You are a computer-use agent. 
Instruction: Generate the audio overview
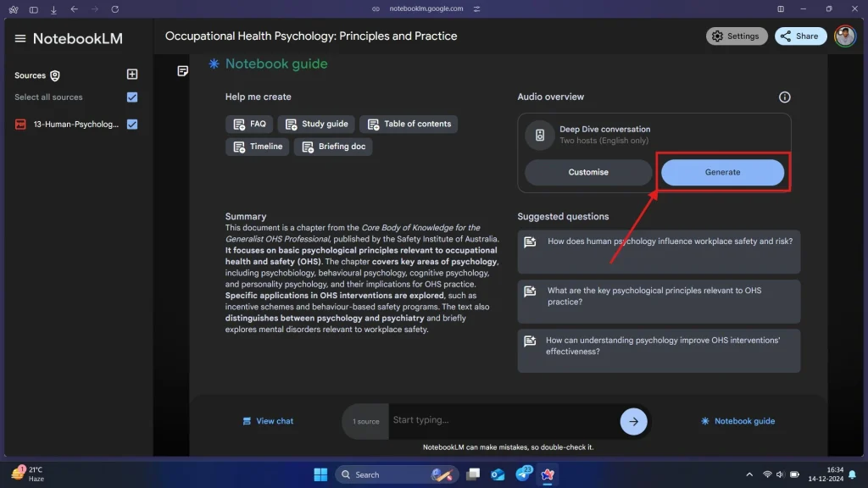click(722, 172)
